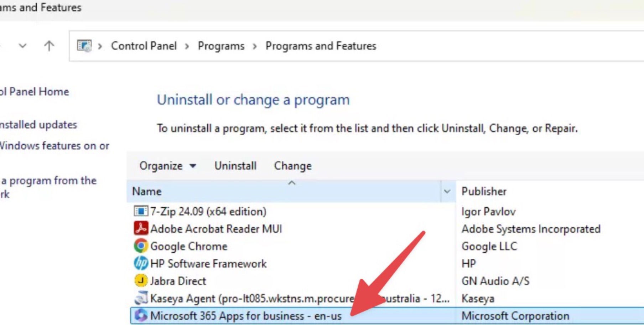Click Adobe Systems Incorporated publisher cell

click(531, 229)
